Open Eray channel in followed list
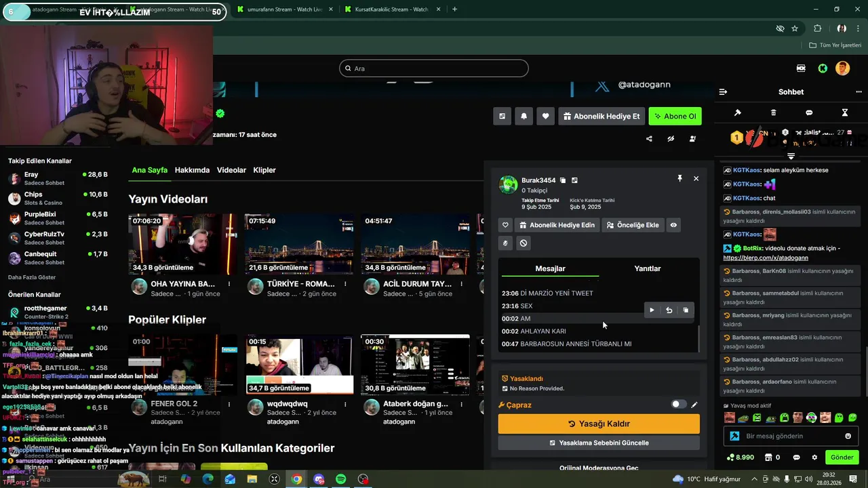The image size is (868, 488). click(x=58, y=179)
